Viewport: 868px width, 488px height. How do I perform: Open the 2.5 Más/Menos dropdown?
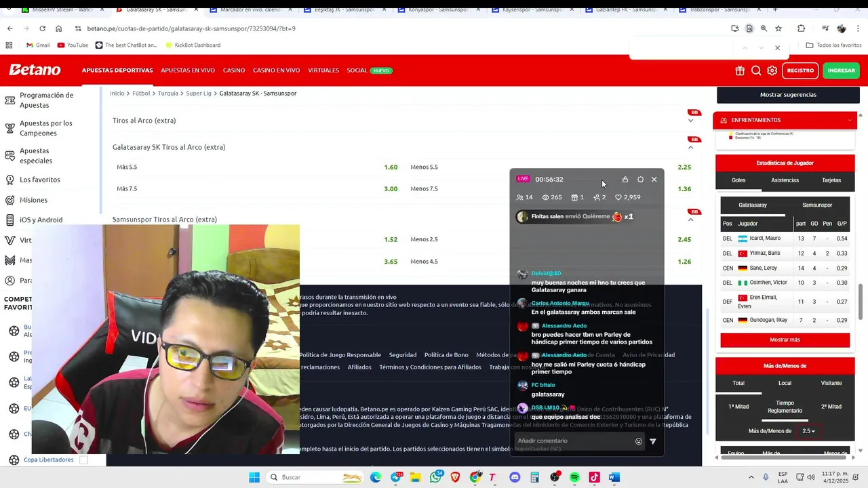point(808,431)
